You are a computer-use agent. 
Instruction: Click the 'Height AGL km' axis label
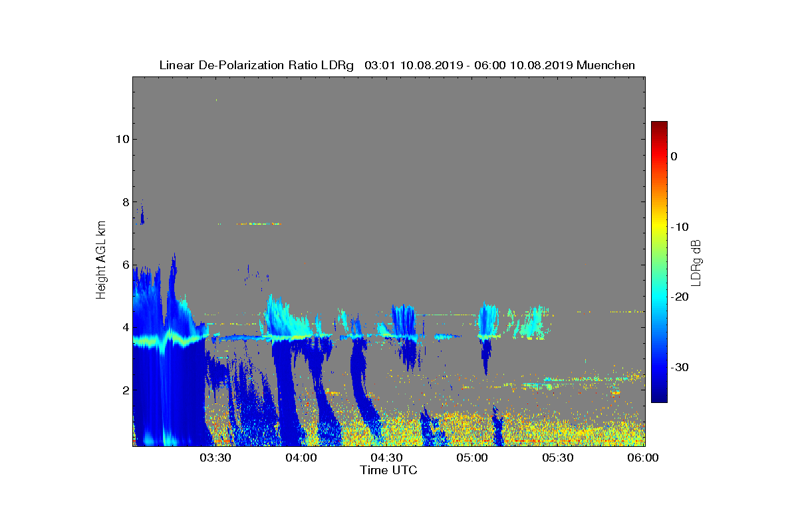(x=101, y=261)
